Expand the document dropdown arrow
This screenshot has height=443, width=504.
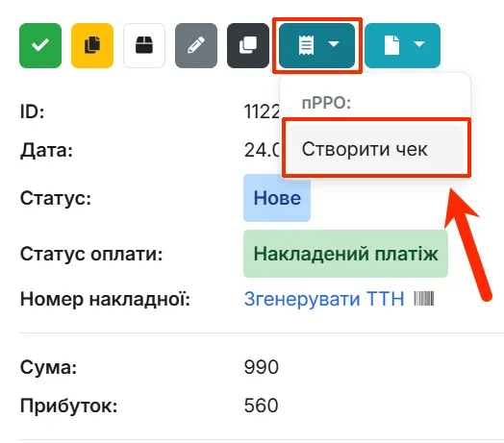pyautogui.click(x=419, y=44)
